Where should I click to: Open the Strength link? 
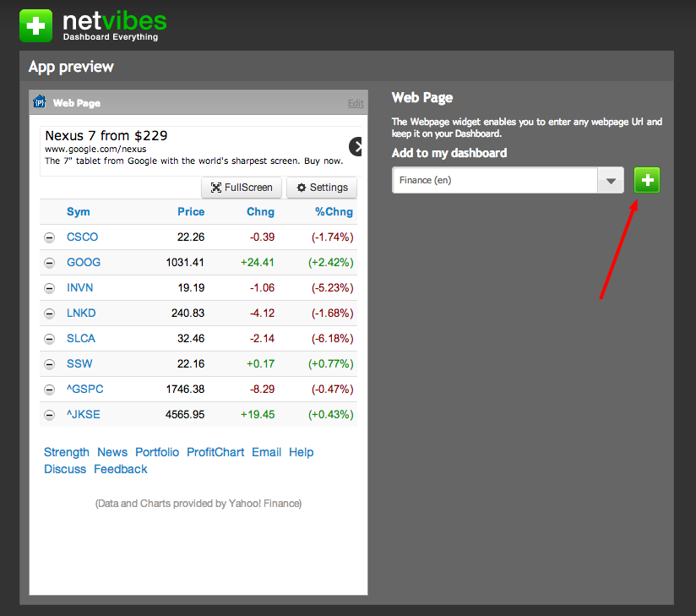point(67,452)
